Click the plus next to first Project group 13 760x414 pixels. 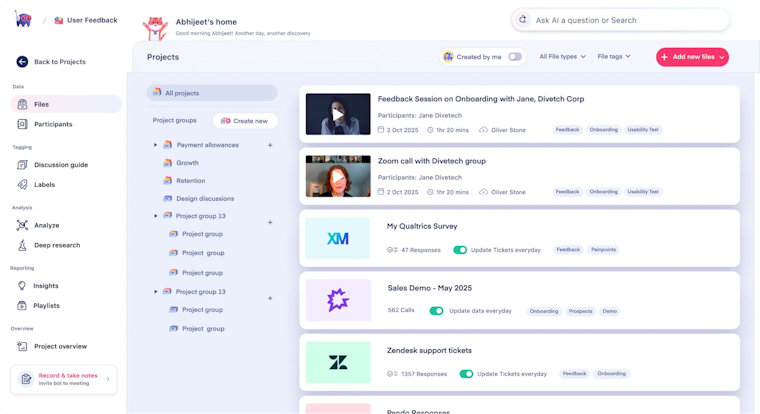[x=270, y=223]
